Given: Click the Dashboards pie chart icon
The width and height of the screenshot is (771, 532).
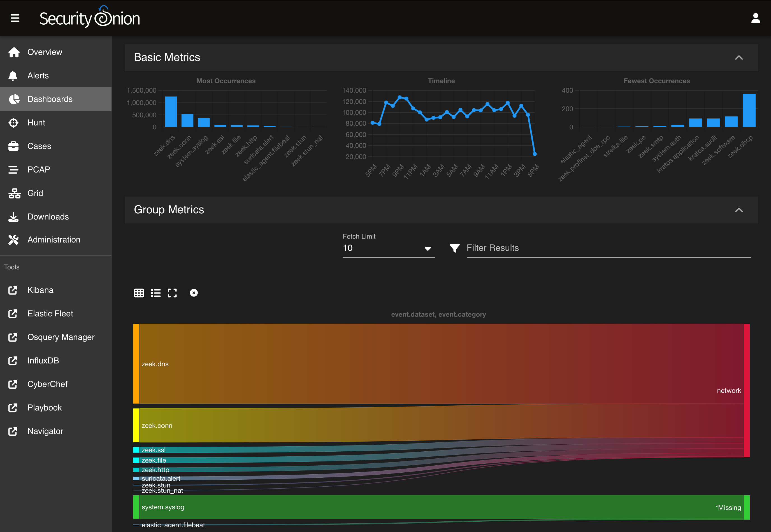Looking at the screenshot, I should point(14,99).
